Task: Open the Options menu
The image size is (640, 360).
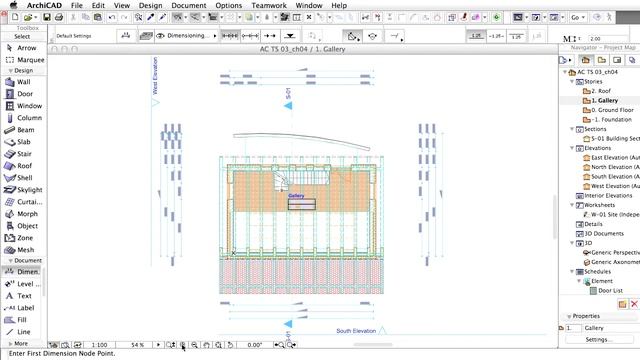Action: (229, 5)
